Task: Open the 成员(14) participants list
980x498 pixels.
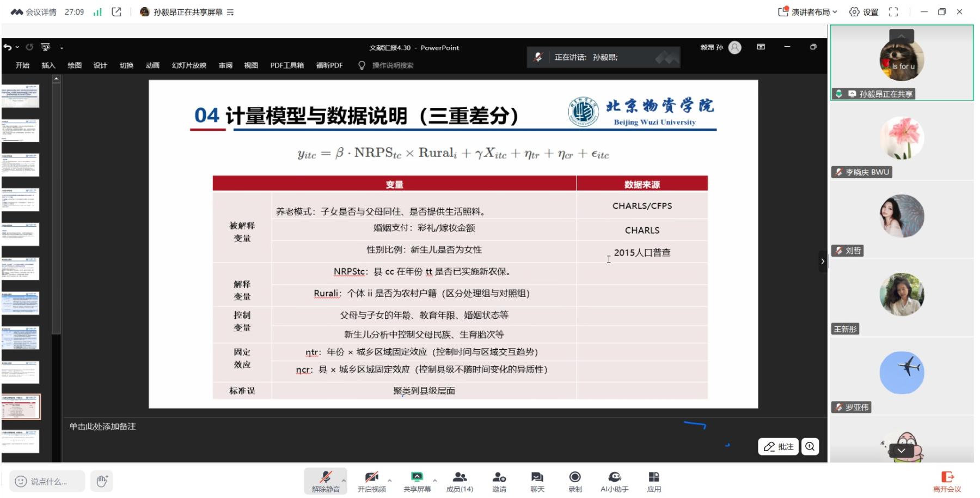Action: coord(460,481)
